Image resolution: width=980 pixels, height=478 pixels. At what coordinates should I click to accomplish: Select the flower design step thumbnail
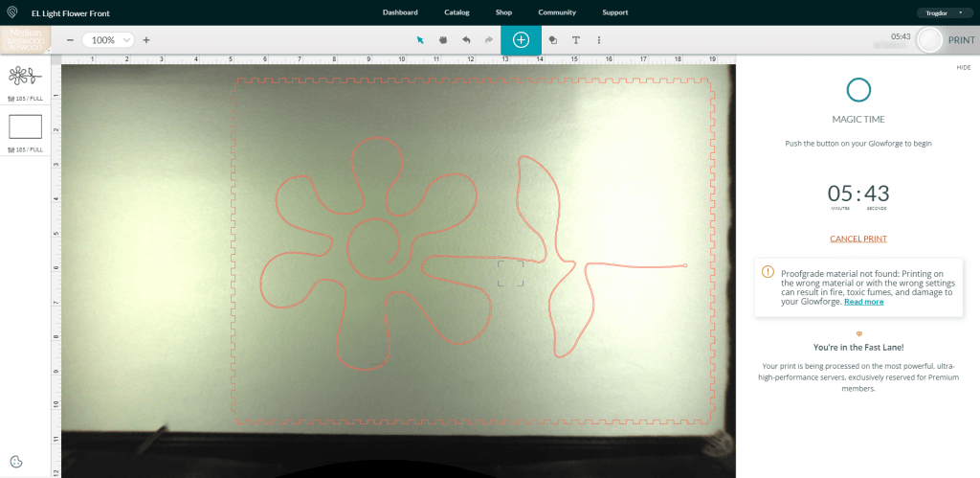point(26,79)
